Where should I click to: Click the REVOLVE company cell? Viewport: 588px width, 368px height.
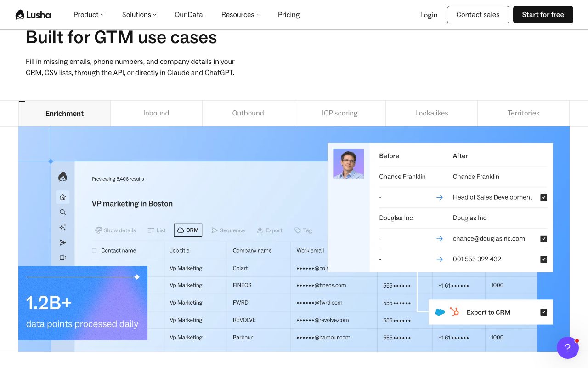click(x=244, y=320)
